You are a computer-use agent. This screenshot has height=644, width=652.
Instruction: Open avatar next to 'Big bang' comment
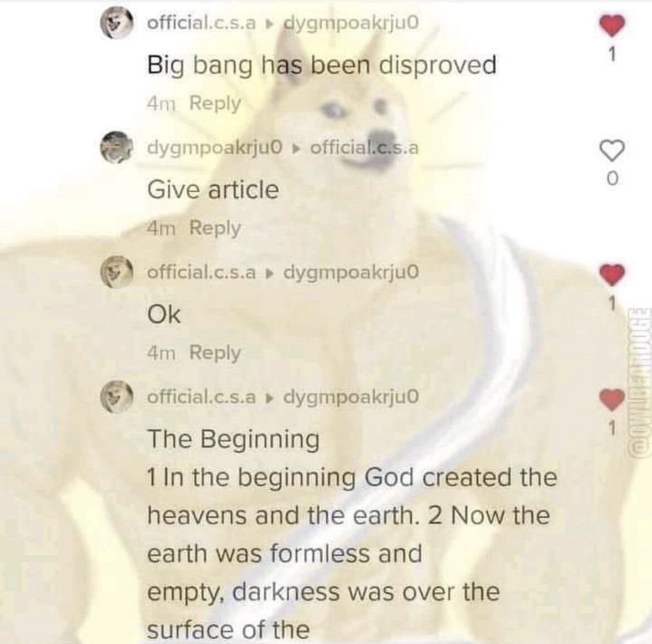click(117, 24)
